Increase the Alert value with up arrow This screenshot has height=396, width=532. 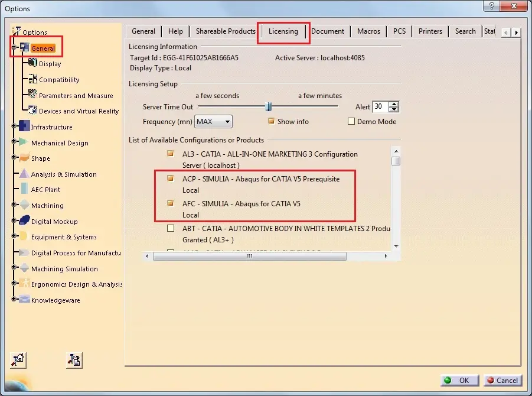click(x=394, y=104)
